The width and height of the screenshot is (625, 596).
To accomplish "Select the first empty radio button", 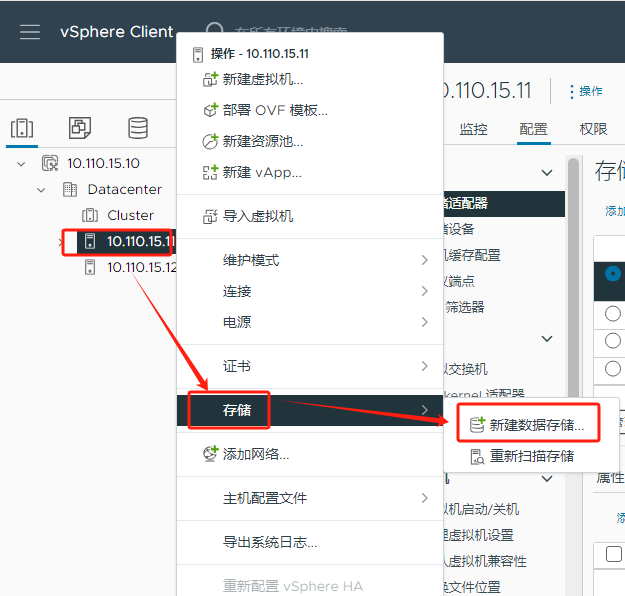I will click(x=613, y=314).
